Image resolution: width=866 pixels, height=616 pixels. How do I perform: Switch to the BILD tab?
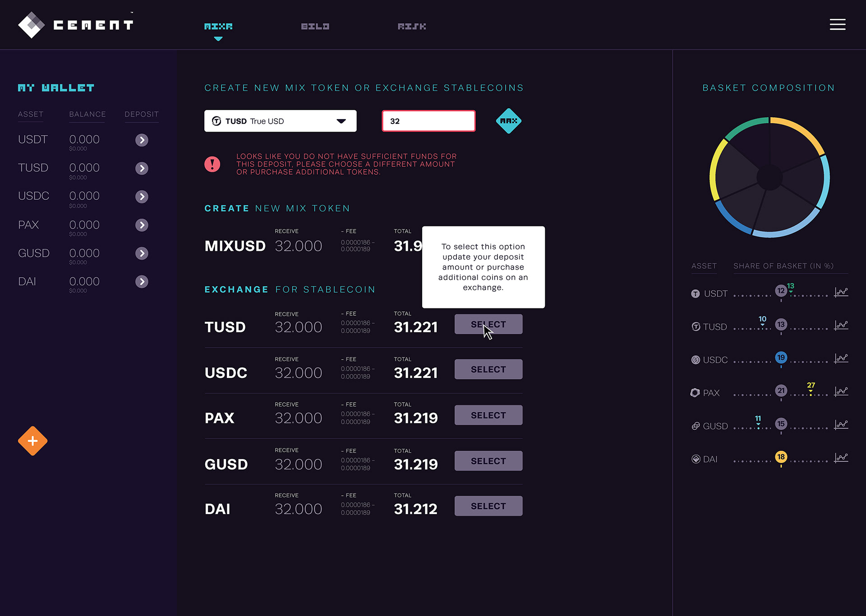pyautogui.click(x=315, y=27)
